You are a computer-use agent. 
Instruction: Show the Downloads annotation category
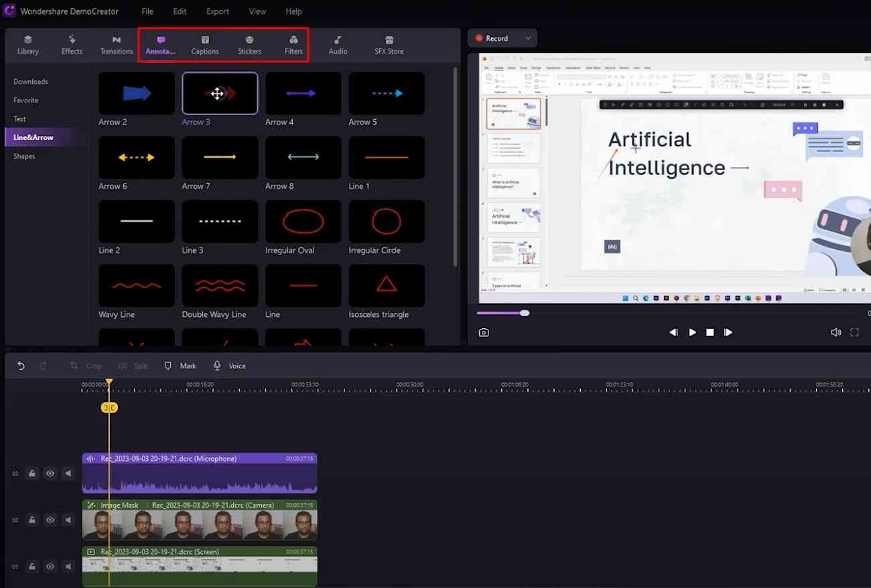(31, 82)
